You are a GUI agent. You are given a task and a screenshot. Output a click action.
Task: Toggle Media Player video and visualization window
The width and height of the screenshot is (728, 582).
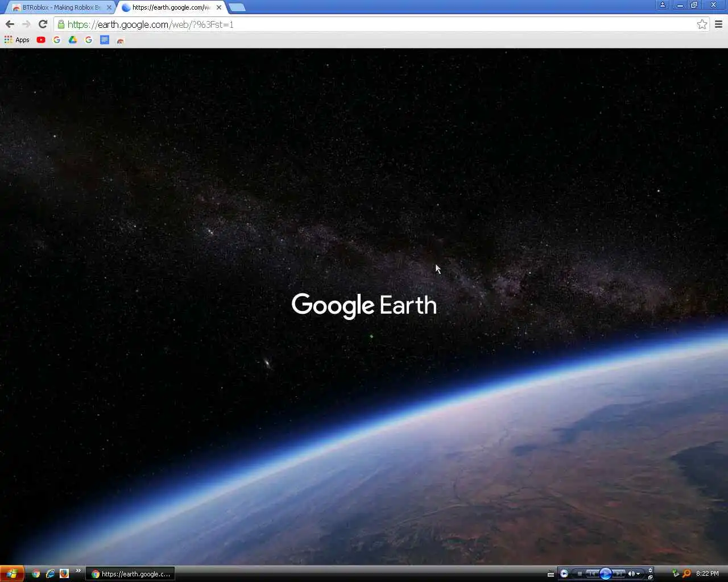[x=651, y=570]
